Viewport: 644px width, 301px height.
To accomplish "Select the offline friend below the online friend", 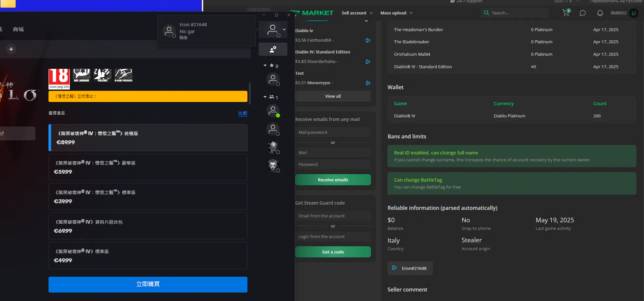I will 273,129.
